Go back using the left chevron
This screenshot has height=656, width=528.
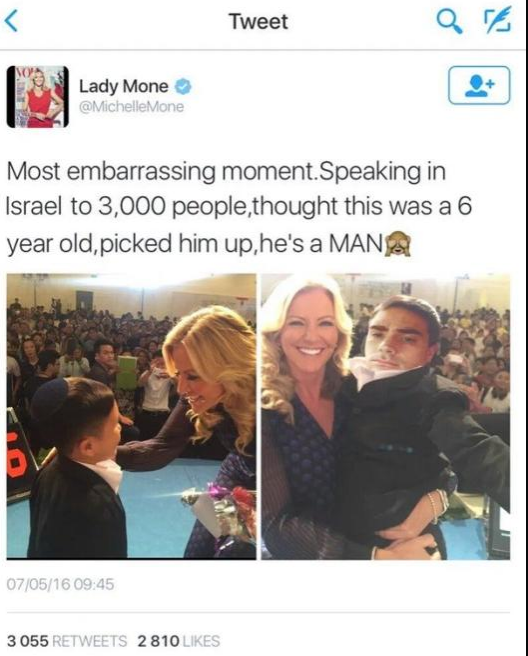[12, 21]
